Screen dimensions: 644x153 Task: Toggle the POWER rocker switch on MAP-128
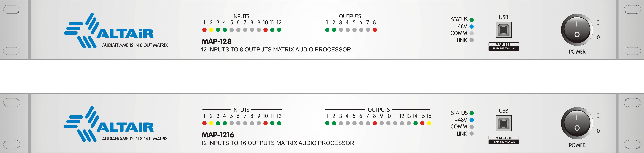click(577, 30)
